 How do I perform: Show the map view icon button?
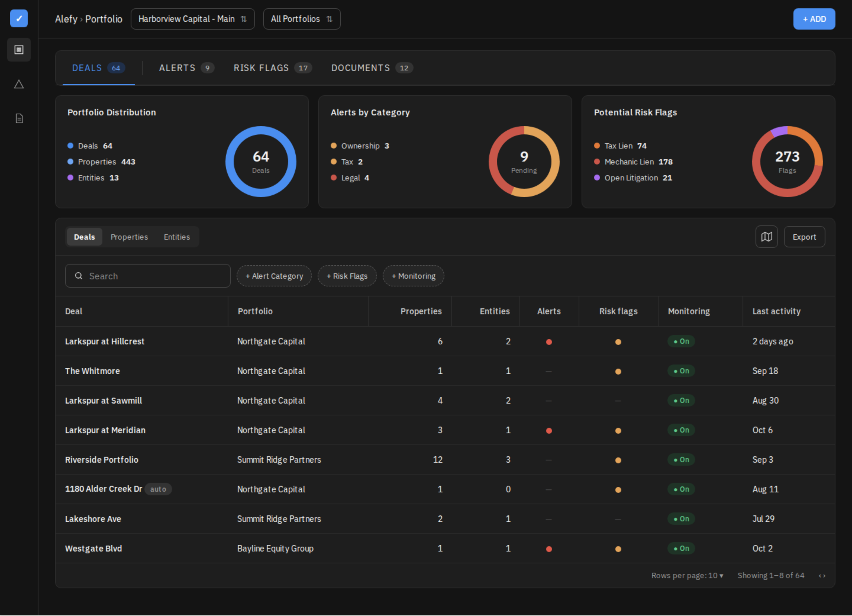(x=766, y=237)
